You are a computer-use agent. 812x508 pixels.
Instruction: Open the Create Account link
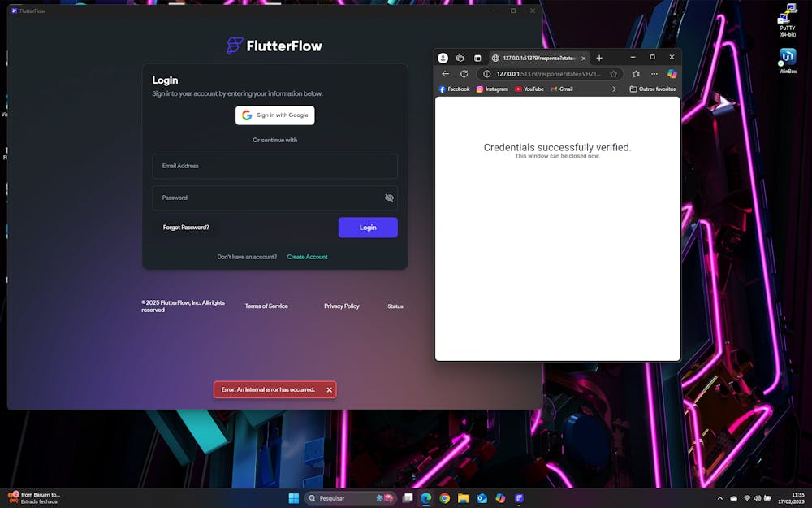(307, 257)
